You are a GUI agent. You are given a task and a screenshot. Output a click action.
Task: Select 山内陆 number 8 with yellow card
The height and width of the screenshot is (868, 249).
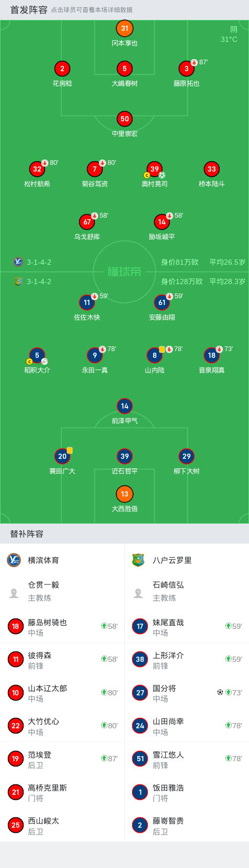155,355
